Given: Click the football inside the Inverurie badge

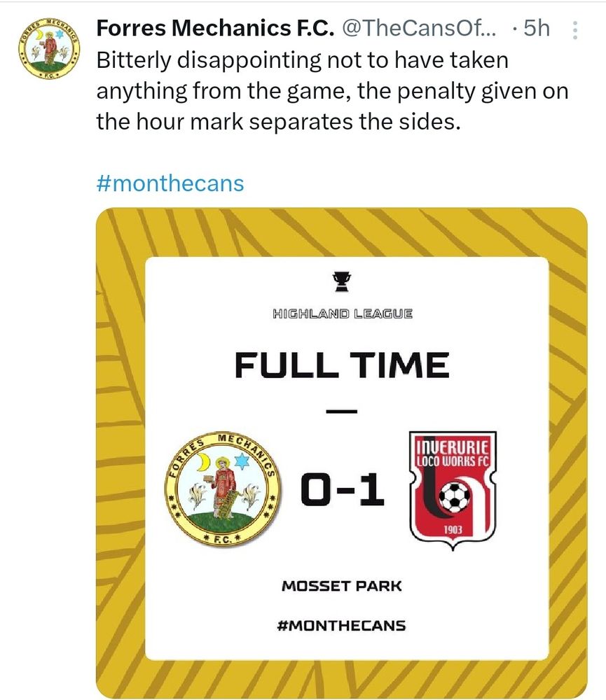Looking at the screenshot, I should (454, 498).
